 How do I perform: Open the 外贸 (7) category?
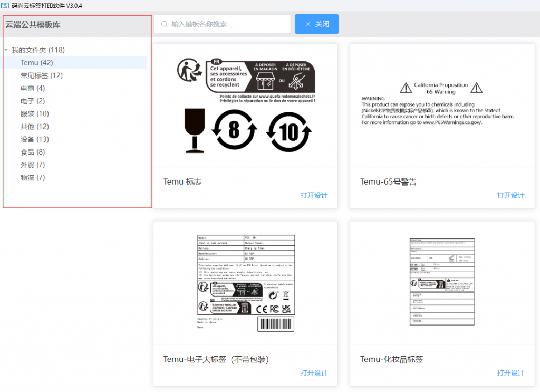(33, 165)
